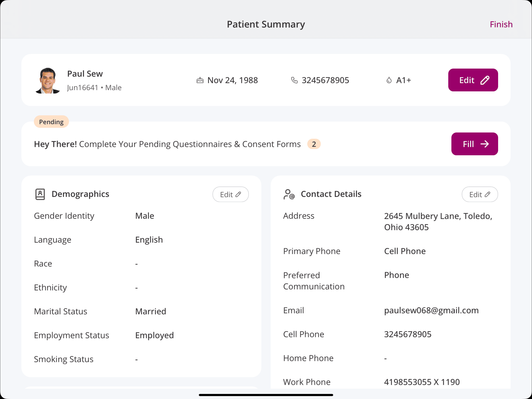This screenshot has width=532, height=399.
Task: Click the contact person icon beside Contact Details
Action: click(289, 194)
